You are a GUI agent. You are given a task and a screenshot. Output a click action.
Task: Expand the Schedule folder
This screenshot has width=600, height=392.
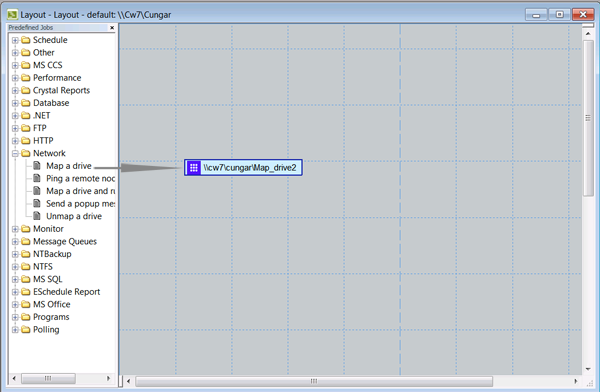(15, 40)
